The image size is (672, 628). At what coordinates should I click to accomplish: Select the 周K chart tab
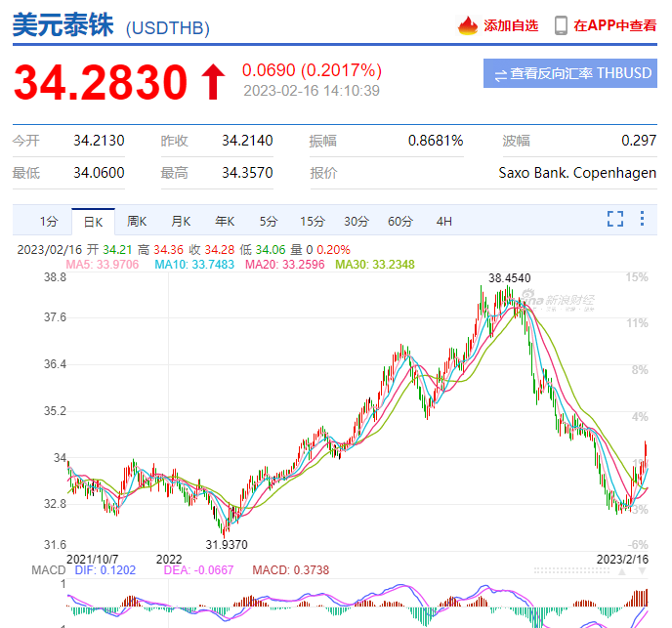click(137, 222)
